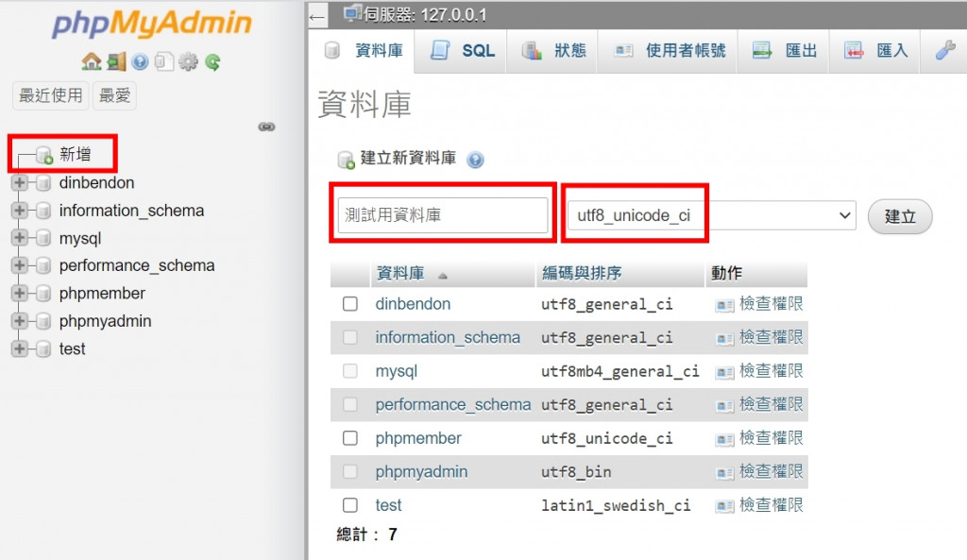
Task: Click the green reload navigation icon
Action: pos(212,61)
